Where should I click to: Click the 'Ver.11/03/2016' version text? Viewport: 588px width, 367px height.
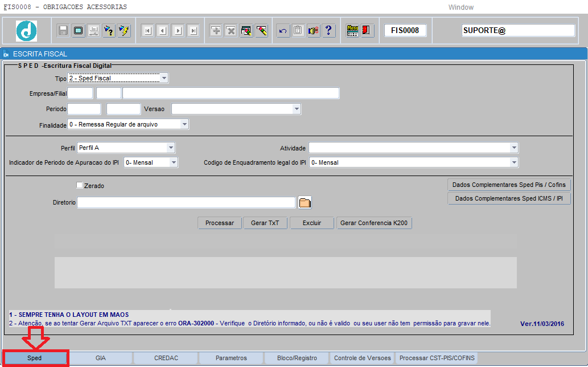pyautogui.click(x=542, y=324)
